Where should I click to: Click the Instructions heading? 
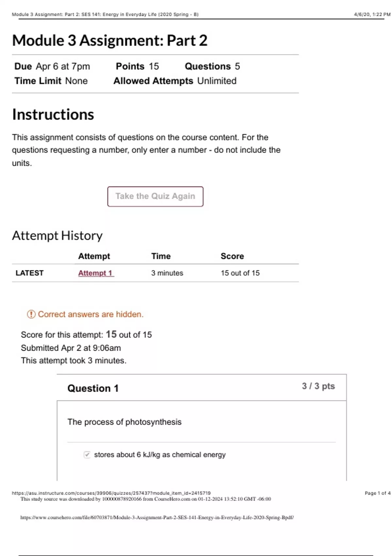[53, 114]
